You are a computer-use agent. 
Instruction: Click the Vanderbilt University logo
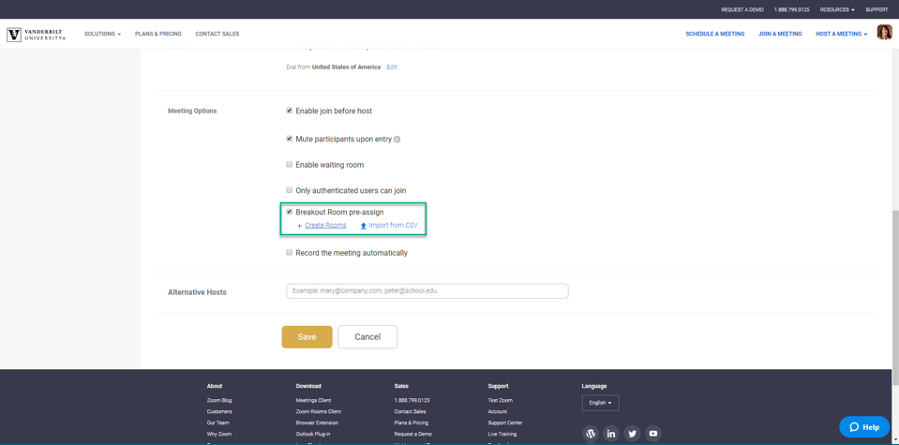tap(35, 34)
